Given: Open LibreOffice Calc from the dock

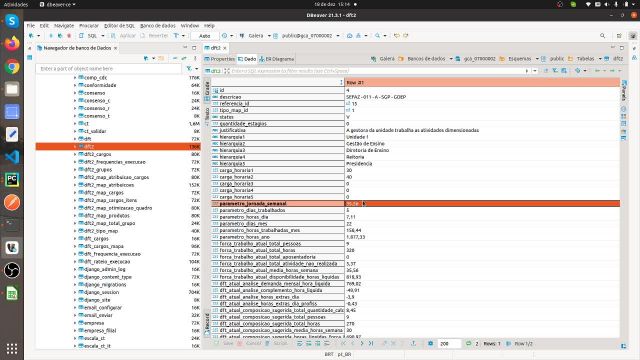Looking at the screenshot, I should coord(12,293).
